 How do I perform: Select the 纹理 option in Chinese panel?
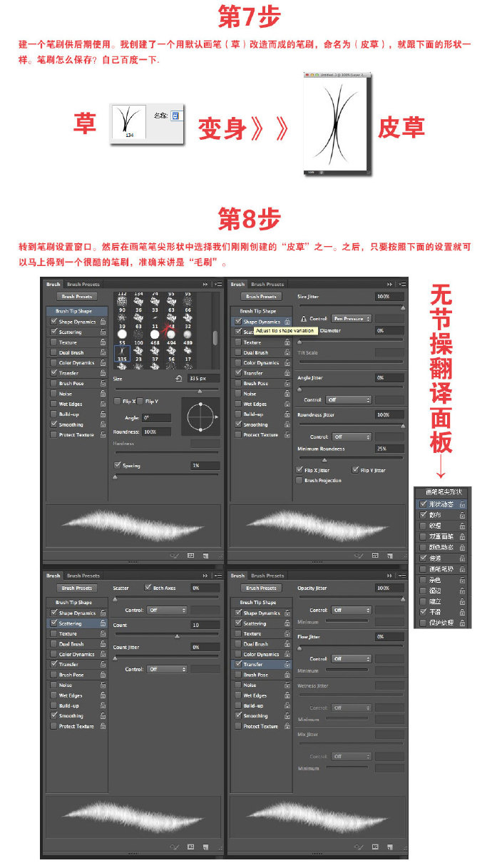click(x=435, y=526)
